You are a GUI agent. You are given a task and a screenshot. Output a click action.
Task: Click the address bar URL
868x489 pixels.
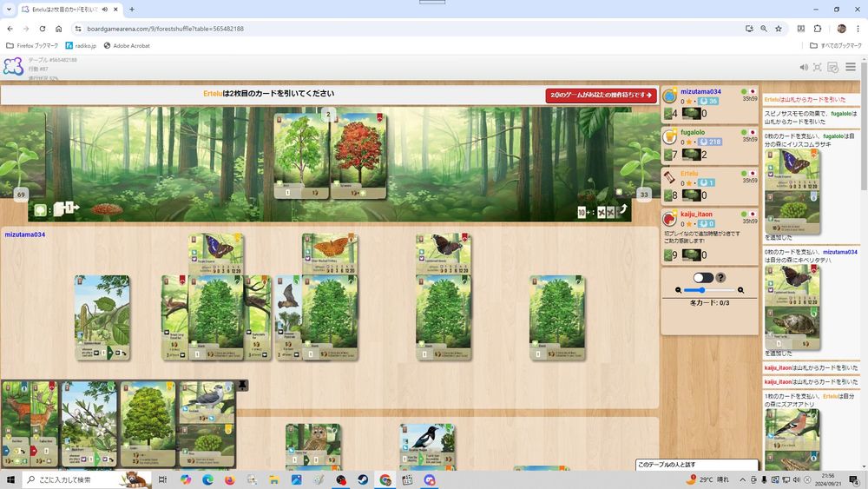165,29
